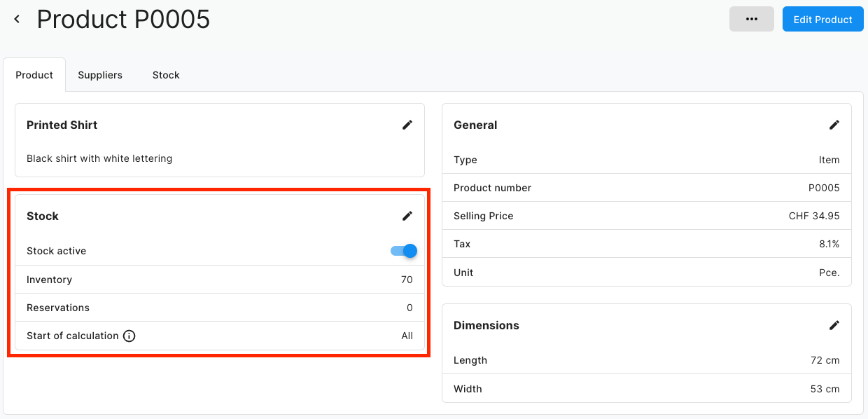868x419 pixels.
Task: Edit General section with pencil icon
Action: point(834,125)
